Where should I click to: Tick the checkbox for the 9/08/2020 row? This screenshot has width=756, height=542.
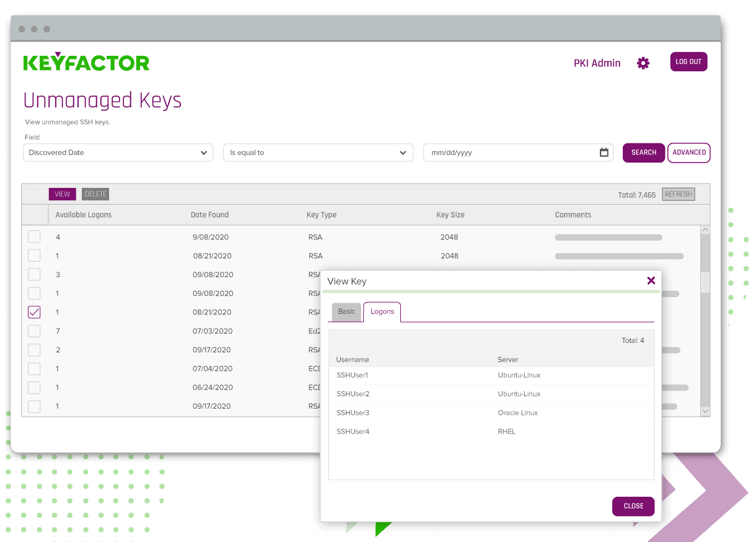34,237
